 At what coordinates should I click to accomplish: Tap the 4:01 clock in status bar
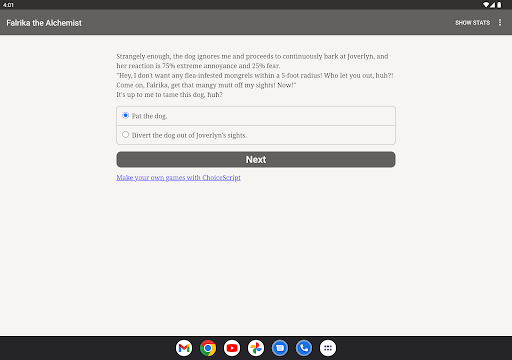8,5
